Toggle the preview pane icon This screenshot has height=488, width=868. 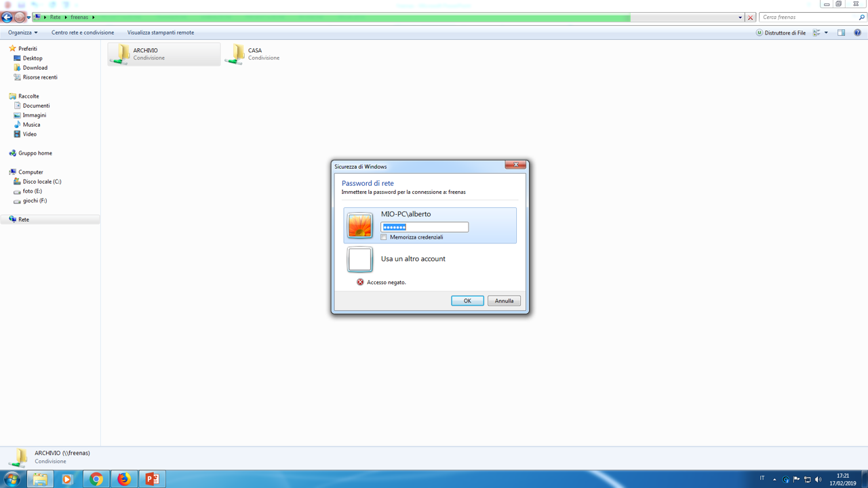click(x=841, y=33)
